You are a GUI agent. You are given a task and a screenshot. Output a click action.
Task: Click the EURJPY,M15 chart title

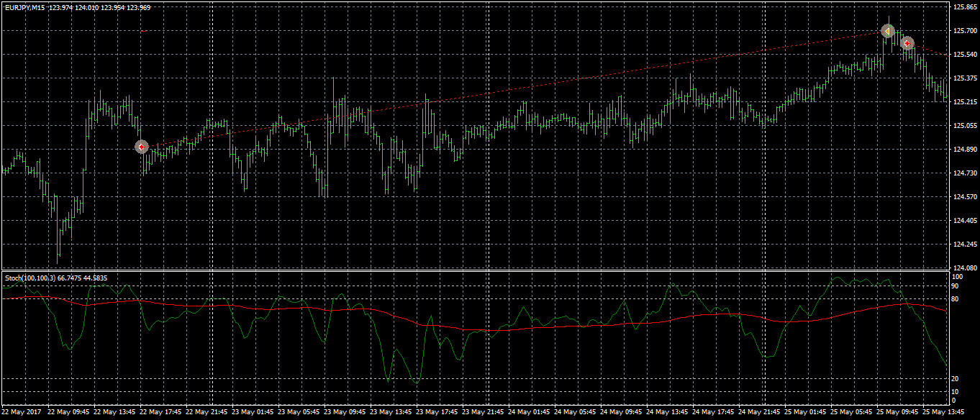tap(24, 7)
